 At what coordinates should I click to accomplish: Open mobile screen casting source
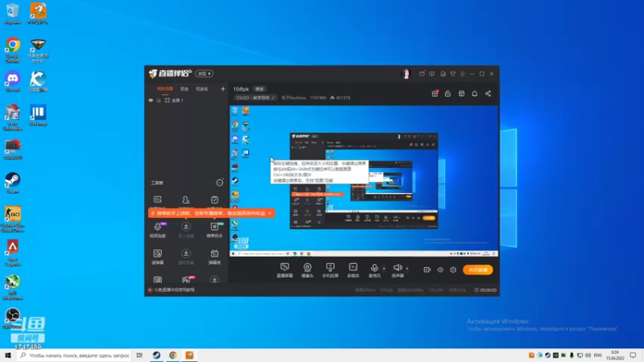330,270
